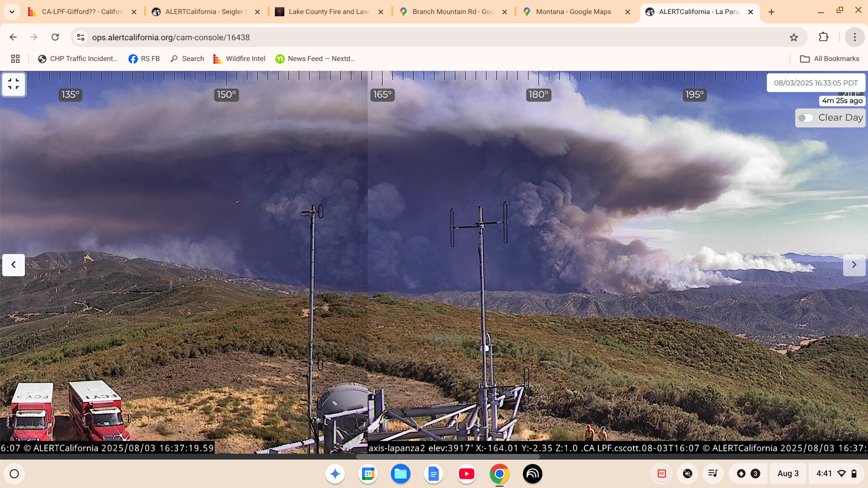This screenshot has height=488, width=868.
Task: Open Chrome three-dot menu
Action: (854, 38)
